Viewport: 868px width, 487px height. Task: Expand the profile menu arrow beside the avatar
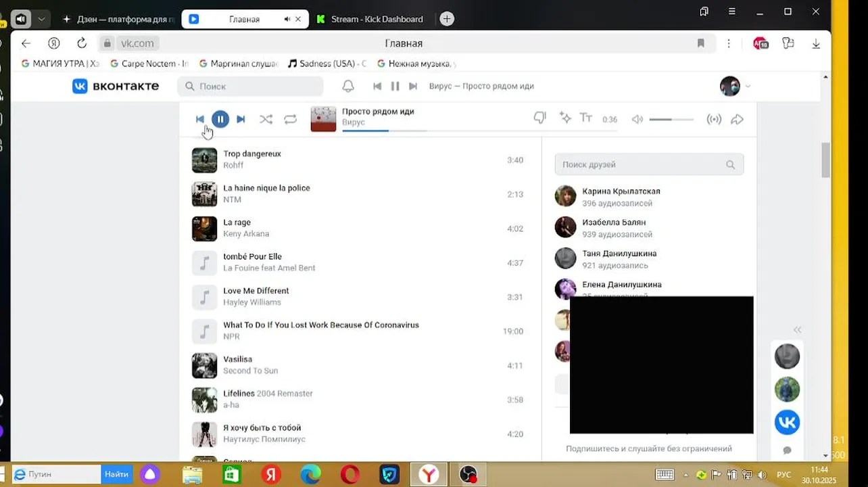pyautogui.click(x=748, y=86)
